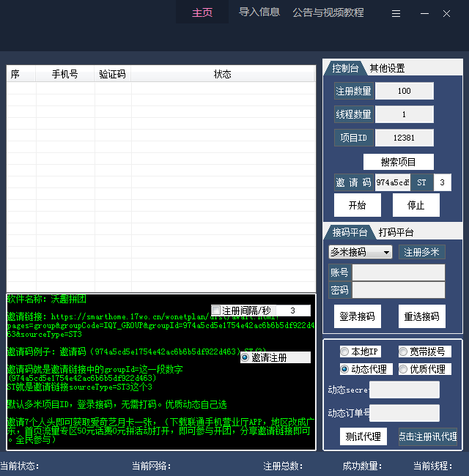The height and width of the screenshot is (476, 469).
Task: Choose the 宽带拨号 radio button
Action: (403, 352)
